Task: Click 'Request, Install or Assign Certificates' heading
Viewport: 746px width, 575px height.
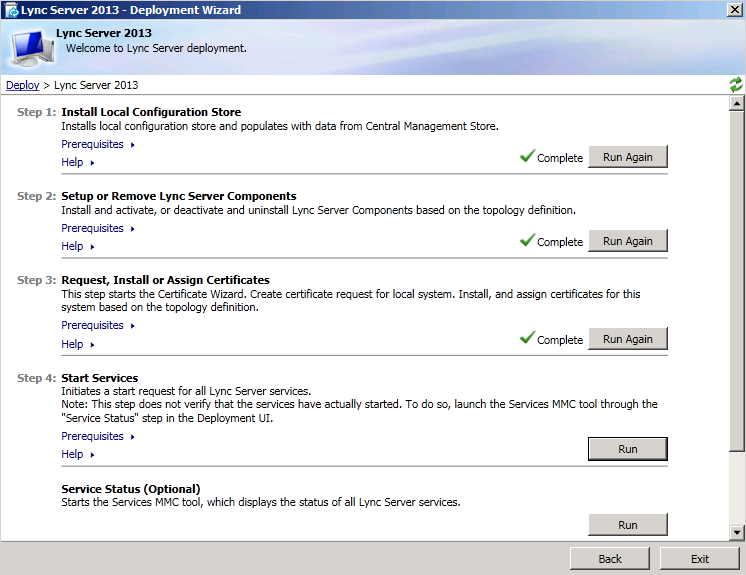Action: pos(166,280)
